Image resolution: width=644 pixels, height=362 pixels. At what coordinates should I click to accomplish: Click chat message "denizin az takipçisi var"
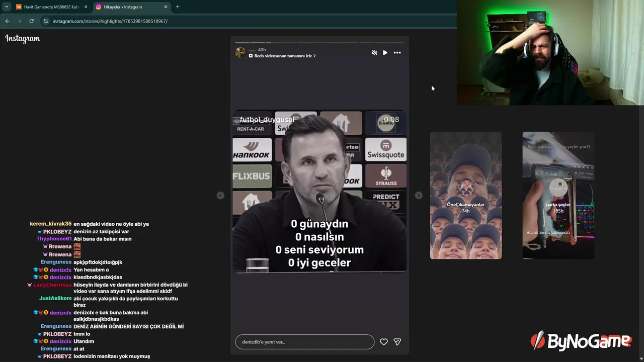(x=101, y=232)
